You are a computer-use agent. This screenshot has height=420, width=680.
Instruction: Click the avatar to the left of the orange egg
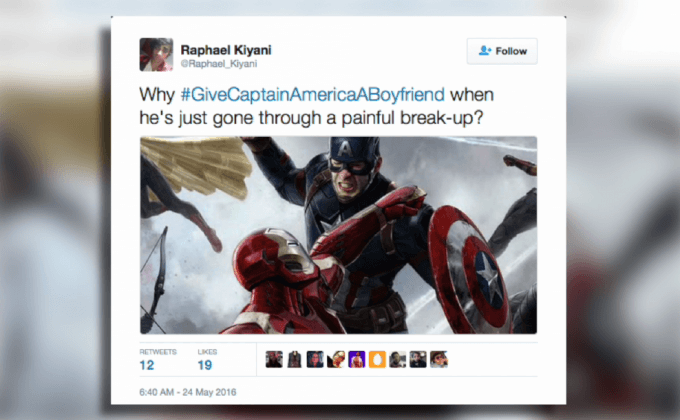356,359
